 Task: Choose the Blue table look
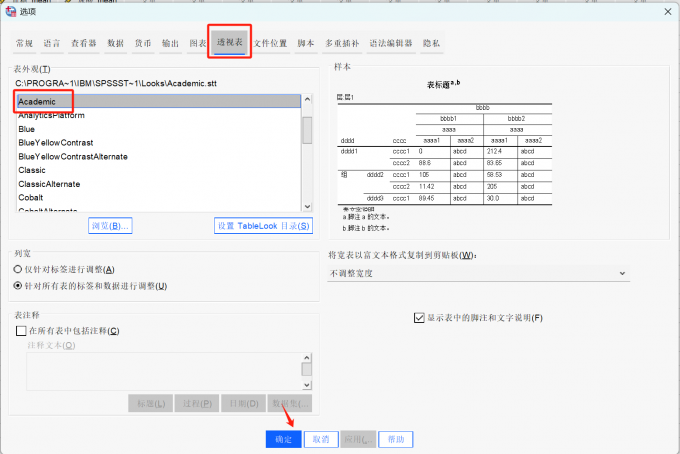coord(159,129)
